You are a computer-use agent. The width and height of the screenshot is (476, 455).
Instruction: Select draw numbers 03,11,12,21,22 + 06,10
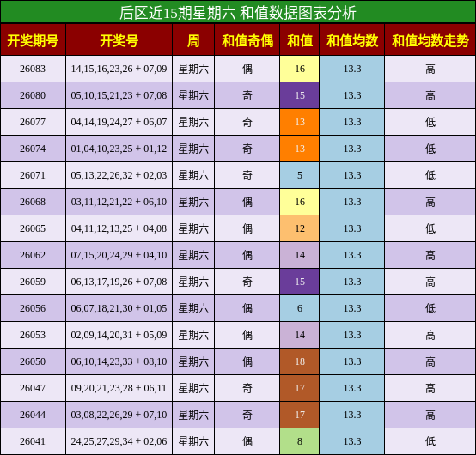119,202
